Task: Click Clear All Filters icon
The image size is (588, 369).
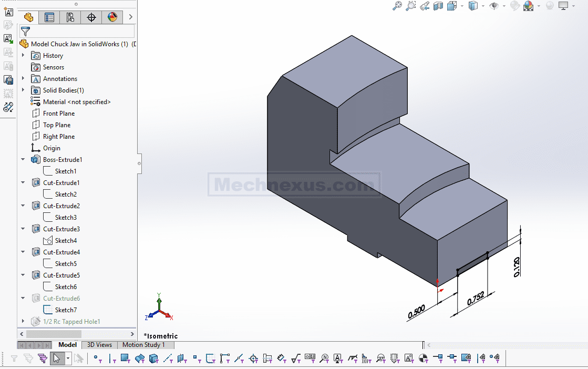Action: point(28,358)
